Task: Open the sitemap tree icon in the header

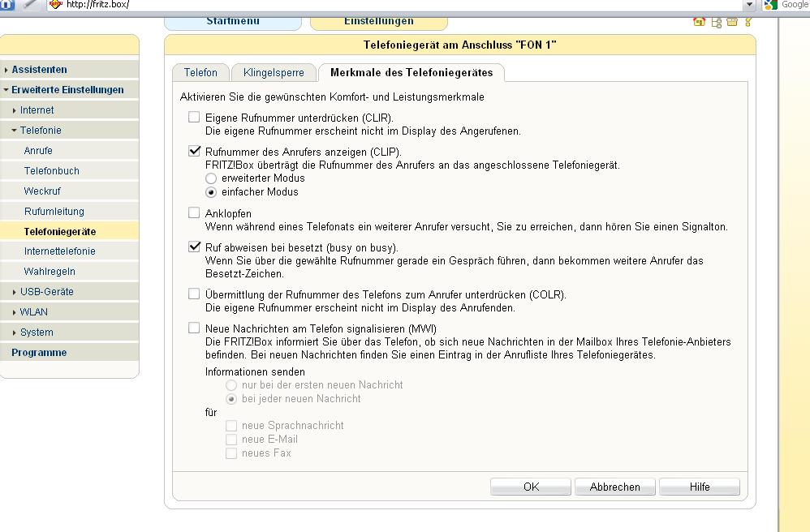Action: pyautogui.click(x=716, y=22)
